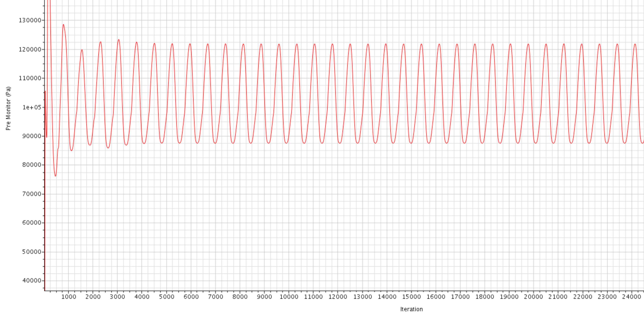Click the 'Iteration' x-axis title
This screenshot has width=644, height=314.
pyautogui.click(x=412, y=309)
